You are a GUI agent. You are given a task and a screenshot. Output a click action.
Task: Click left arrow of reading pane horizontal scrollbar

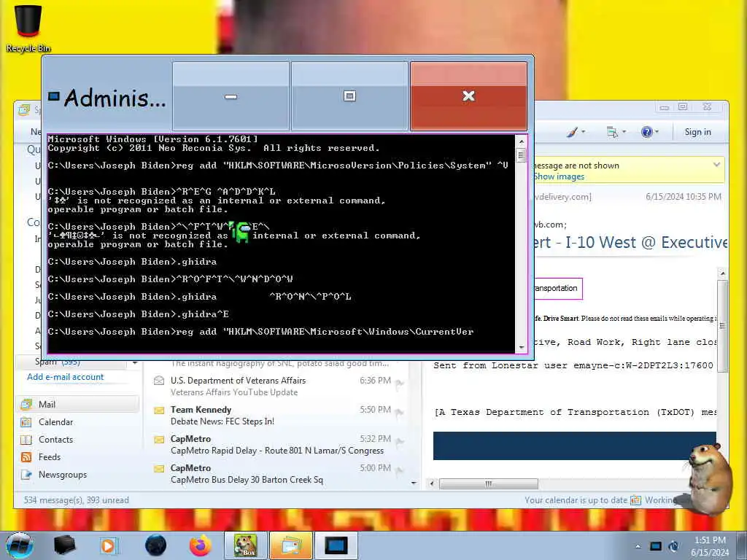tap(432, 484)
